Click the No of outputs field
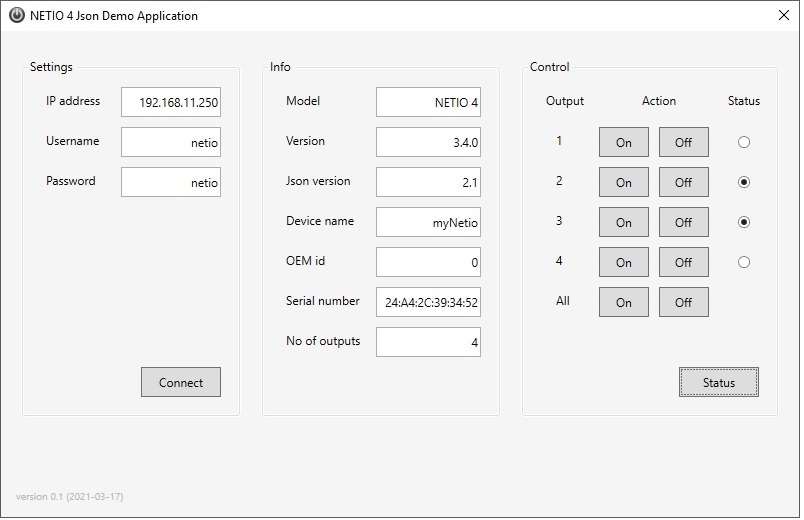Viewport: 804px width, 520px height. (428, 342)
